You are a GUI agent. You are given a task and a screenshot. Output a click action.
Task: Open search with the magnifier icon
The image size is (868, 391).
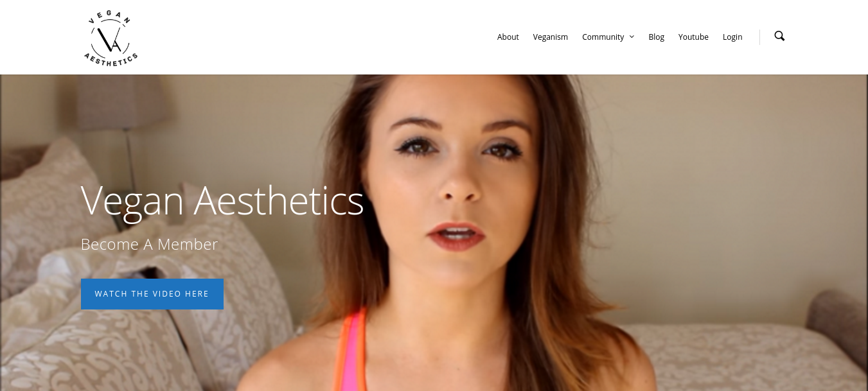pyautogui.click(x=779, y=36)
